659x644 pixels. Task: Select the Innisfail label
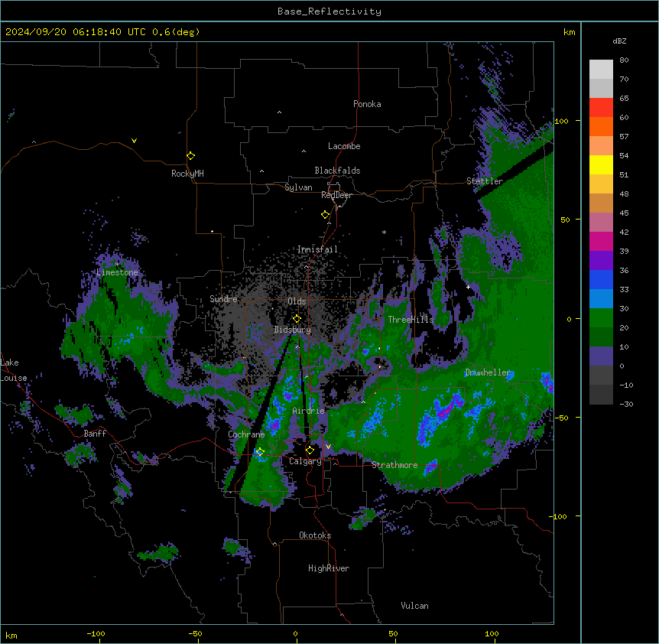317,249
